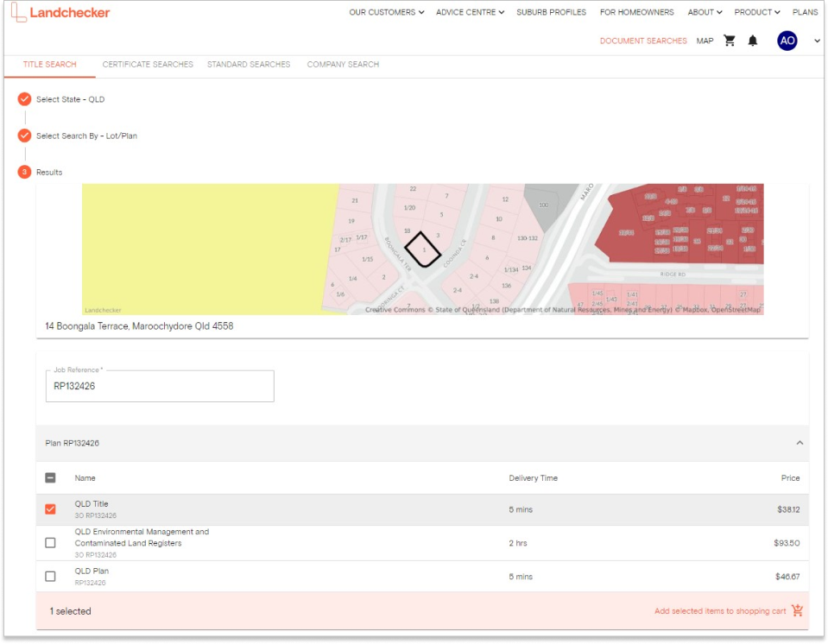Click the outlined lot 1 on map

point(422,249)
